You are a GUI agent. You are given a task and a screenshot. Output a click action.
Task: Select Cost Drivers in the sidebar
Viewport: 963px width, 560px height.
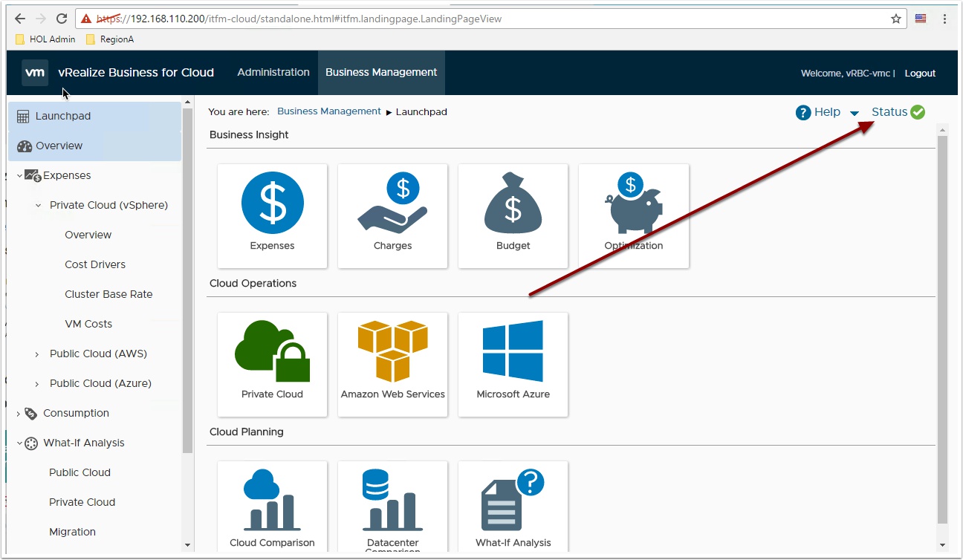95,264
